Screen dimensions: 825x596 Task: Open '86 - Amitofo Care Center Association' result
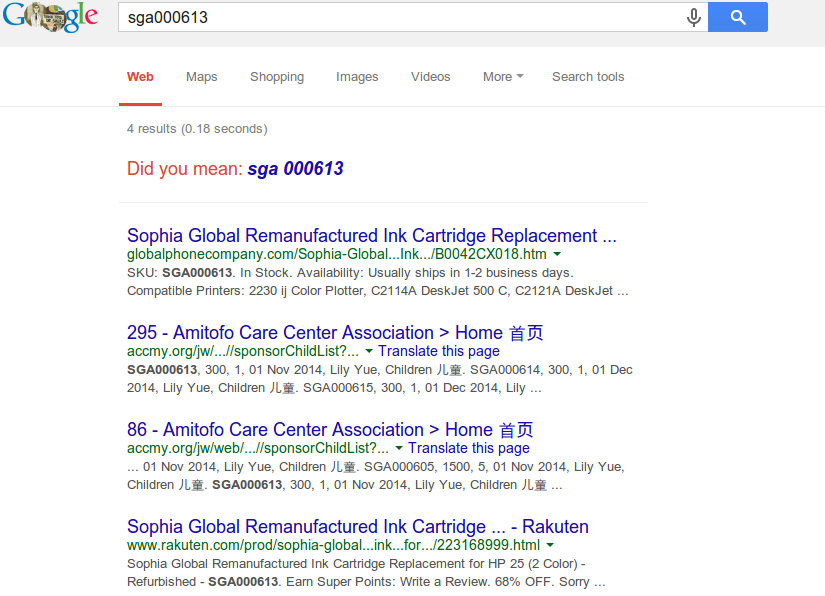click(x=330, y=429)
